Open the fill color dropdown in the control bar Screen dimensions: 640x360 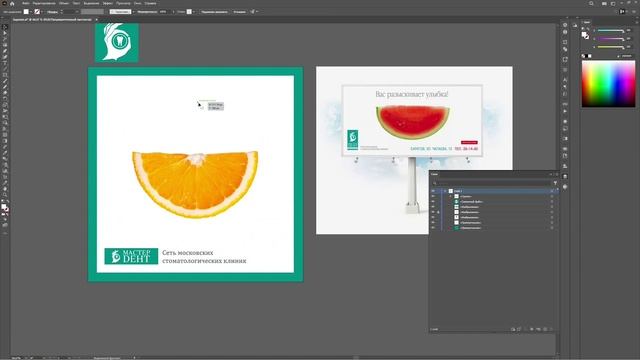(x=31, y=12)
